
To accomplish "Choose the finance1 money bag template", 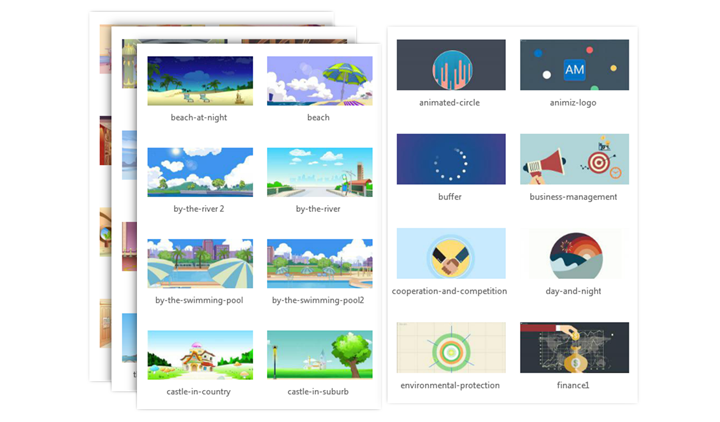I will pos(574,347).
